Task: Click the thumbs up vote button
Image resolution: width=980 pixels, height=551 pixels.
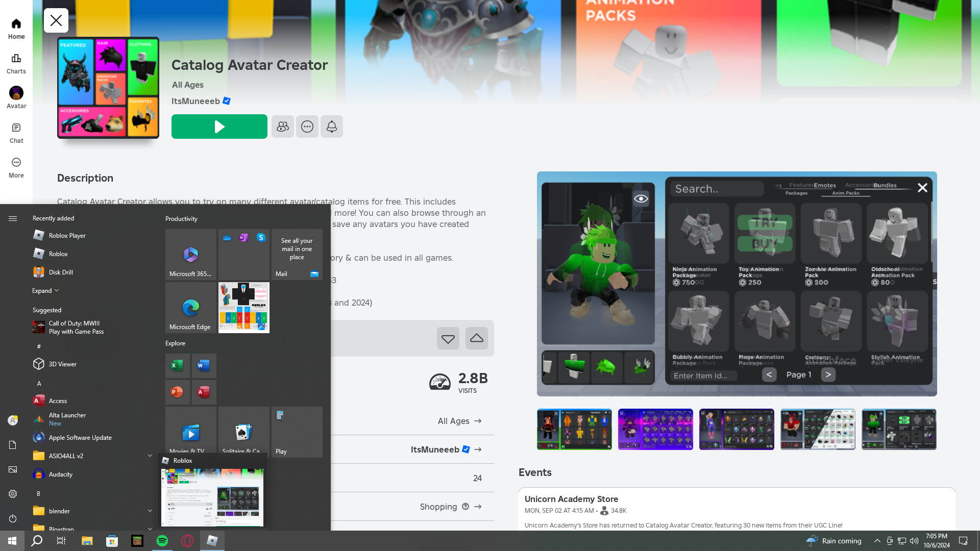Action: click(476, 338)
